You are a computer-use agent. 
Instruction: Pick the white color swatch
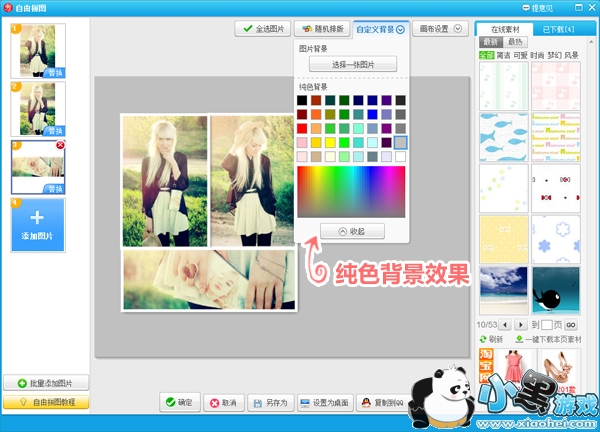400,156
